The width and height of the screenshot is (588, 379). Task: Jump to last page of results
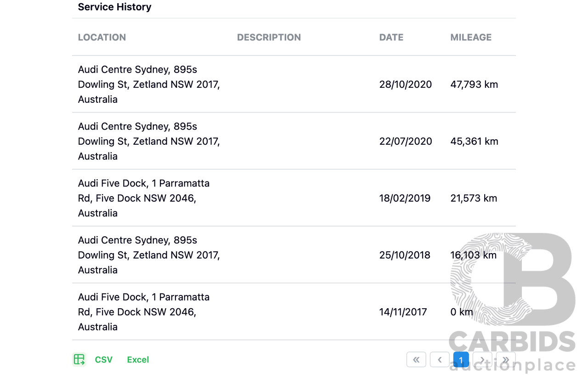(x=506, y=360)
